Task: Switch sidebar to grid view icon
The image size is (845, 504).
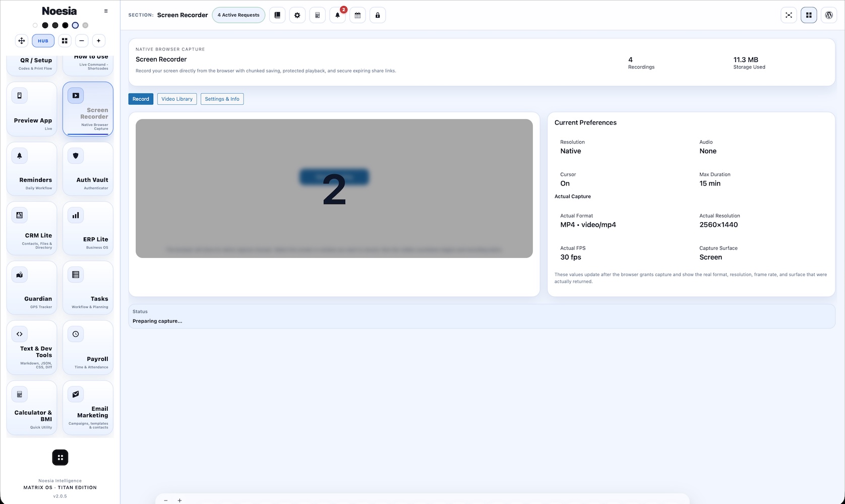Action: point(65,41)
